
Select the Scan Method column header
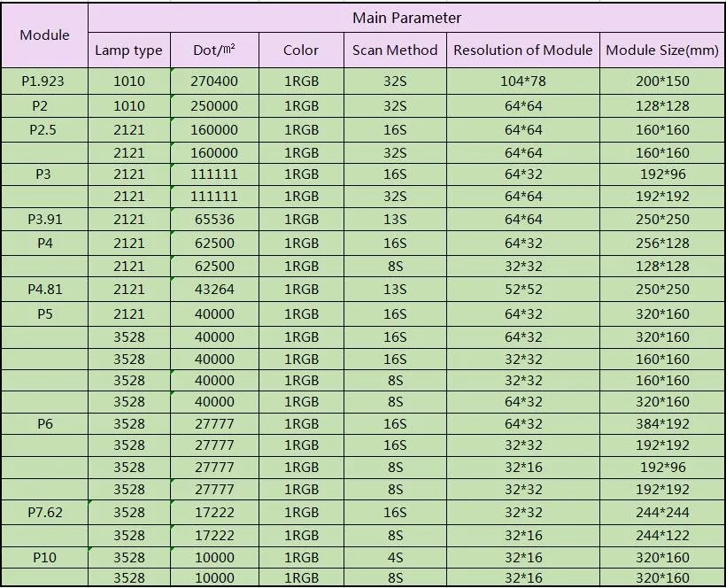[395, 50]
